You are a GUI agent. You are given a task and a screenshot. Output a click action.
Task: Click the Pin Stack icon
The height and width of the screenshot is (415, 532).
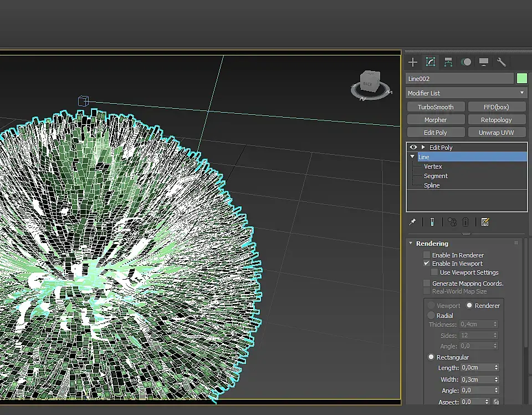coord(412,222)
